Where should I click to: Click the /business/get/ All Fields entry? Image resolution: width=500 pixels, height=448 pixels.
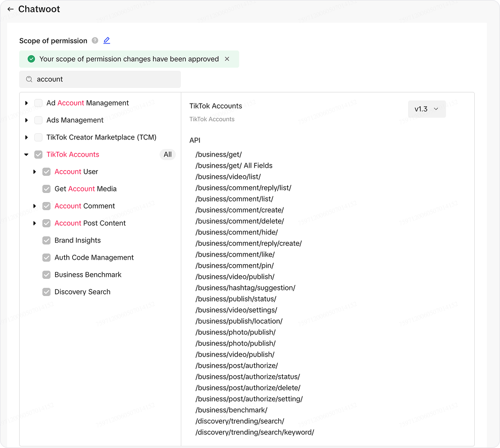[x=234, y=166]
